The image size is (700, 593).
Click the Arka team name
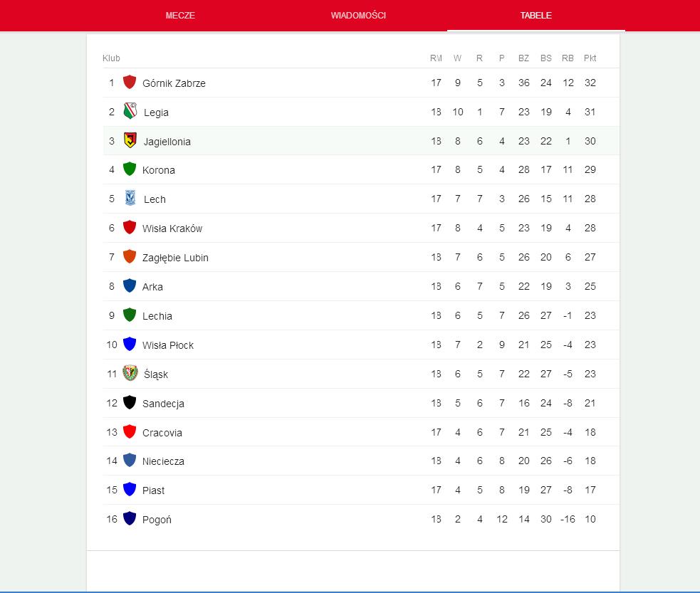152,287
